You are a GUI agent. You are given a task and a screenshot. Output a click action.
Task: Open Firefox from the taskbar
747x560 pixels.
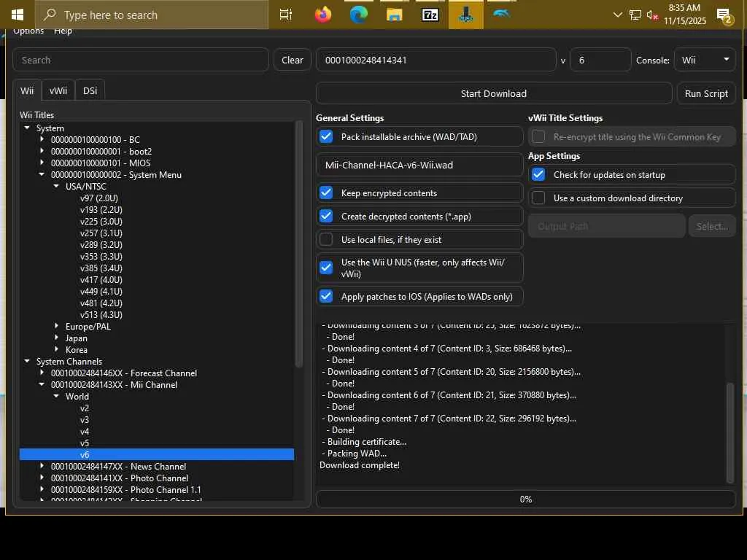click(x=322, y=15)
